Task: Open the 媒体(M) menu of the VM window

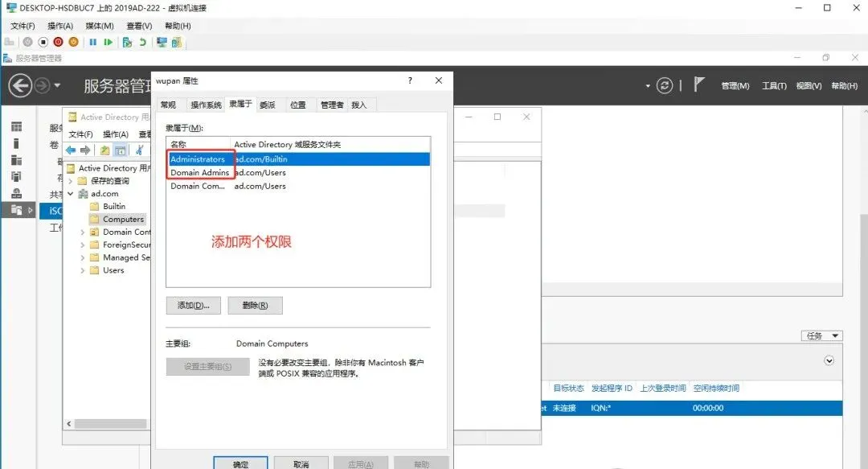Action: tap(98, 25)
